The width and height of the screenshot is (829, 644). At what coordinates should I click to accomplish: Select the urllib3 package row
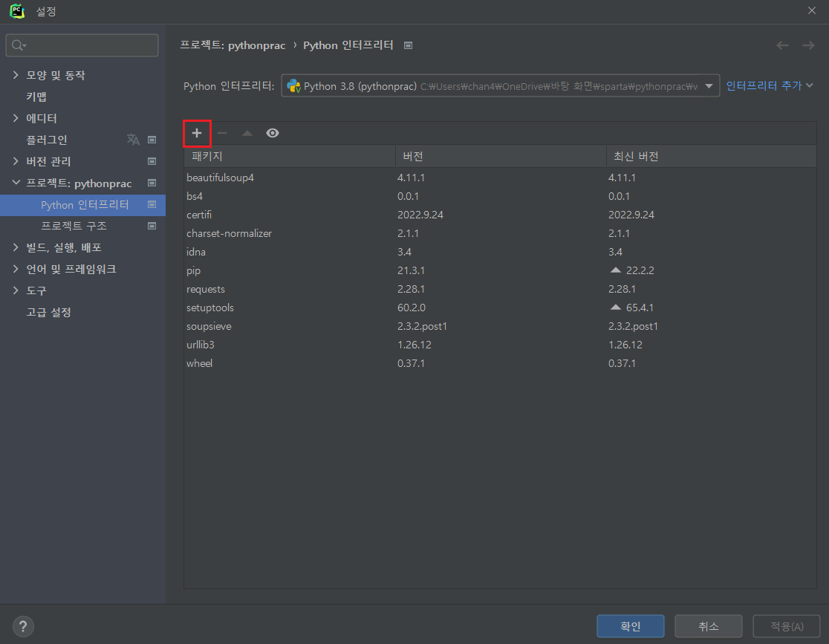500,345
